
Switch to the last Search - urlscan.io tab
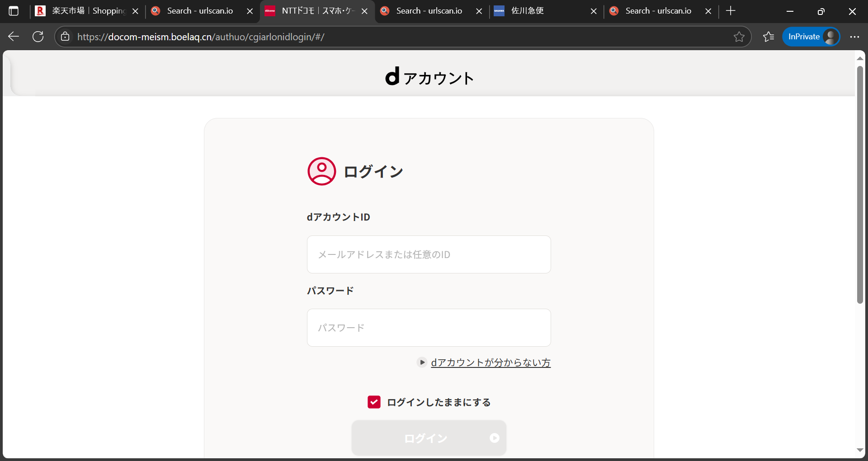[x=660, y=11]
